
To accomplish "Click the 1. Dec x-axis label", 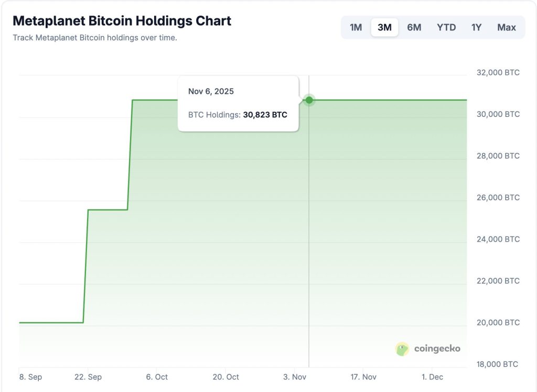I will click(x=432, y=377).
